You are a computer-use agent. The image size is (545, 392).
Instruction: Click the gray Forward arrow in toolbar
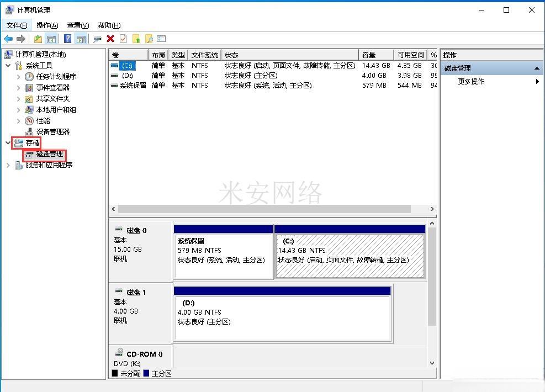[21, 39]
